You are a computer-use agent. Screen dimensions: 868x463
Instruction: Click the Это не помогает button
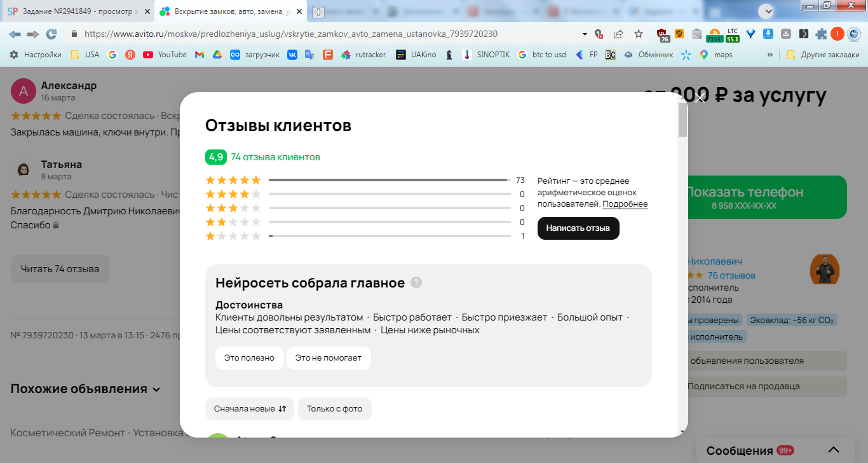pos(329,358)
